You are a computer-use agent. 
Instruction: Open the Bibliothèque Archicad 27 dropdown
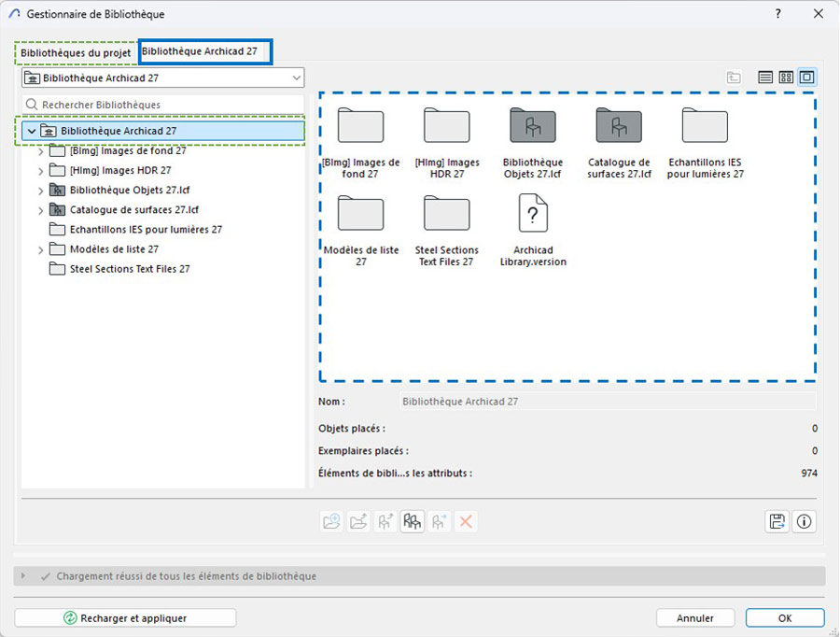[x=162, y=78]
